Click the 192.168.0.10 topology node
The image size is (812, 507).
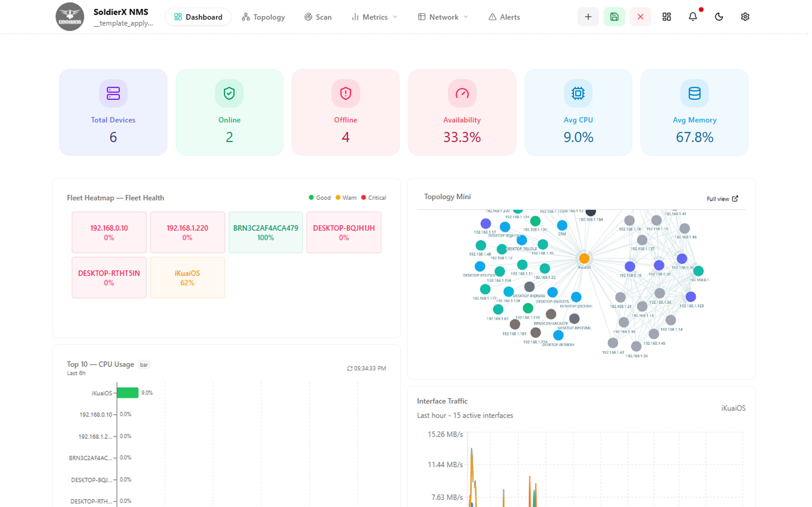click(630, 267)
